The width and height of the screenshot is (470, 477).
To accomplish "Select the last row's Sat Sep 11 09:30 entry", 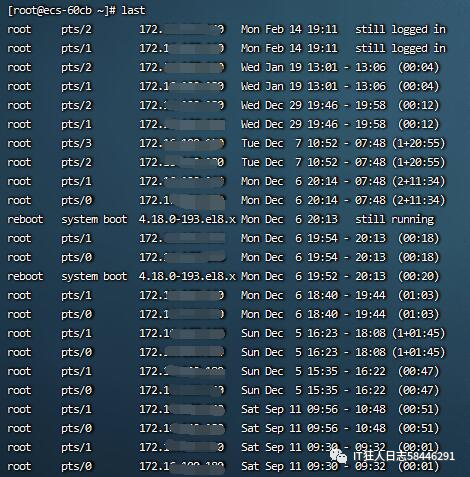I will click(289, 466).
